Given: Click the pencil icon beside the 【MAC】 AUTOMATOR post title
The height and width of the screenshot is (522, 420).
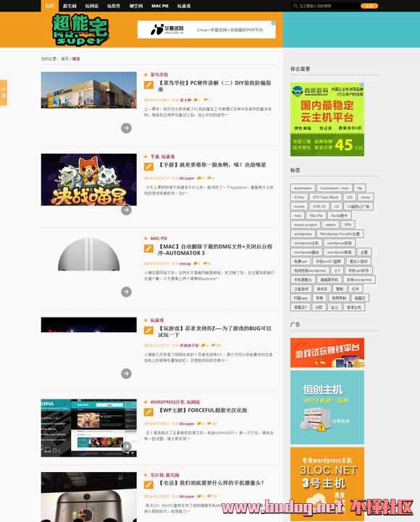Looking at the screenshot, I should pos(148,249).
